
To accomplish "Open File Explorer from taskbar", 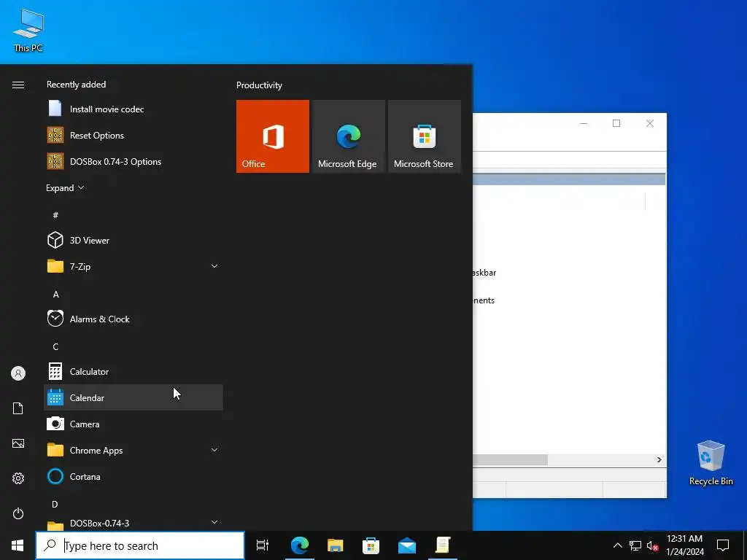I will tap(336, 545).
